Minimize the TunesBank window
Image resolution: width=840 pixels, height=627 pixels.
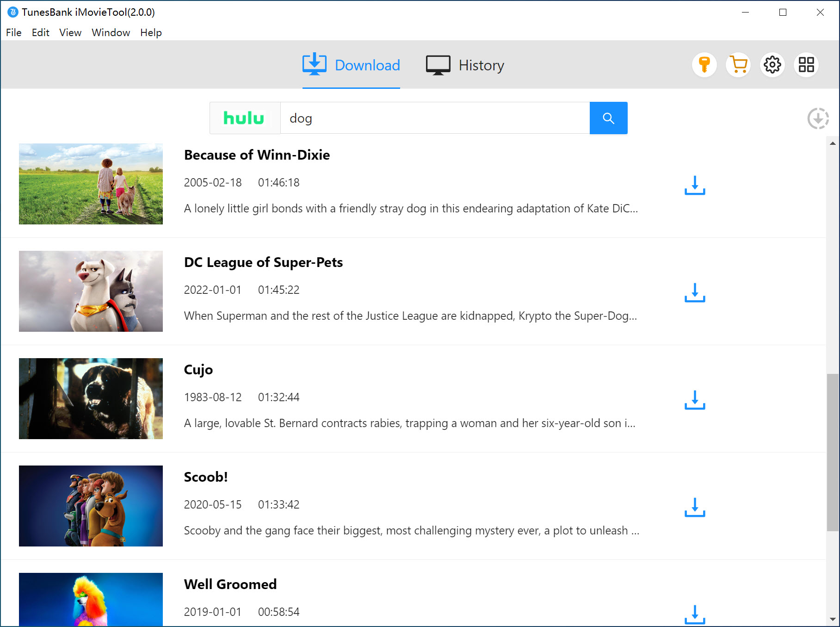pyautogui.click(x=745, y=12)
